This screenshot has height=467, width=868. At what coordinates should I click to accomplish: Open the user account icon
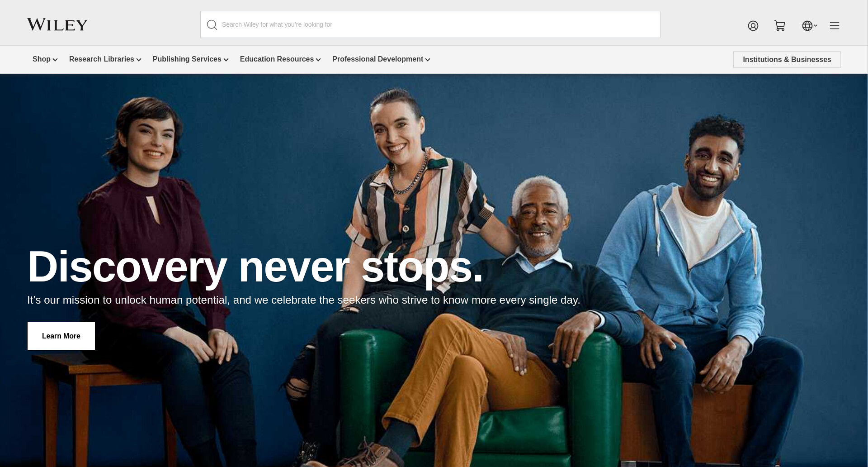(753, 26)
